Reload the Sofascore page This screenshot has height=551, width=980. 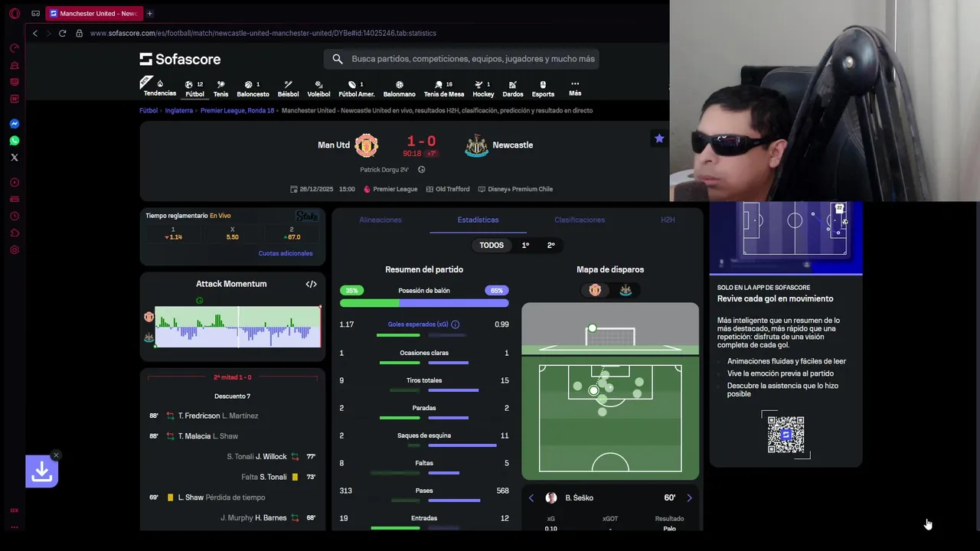[x=62, y=33]
